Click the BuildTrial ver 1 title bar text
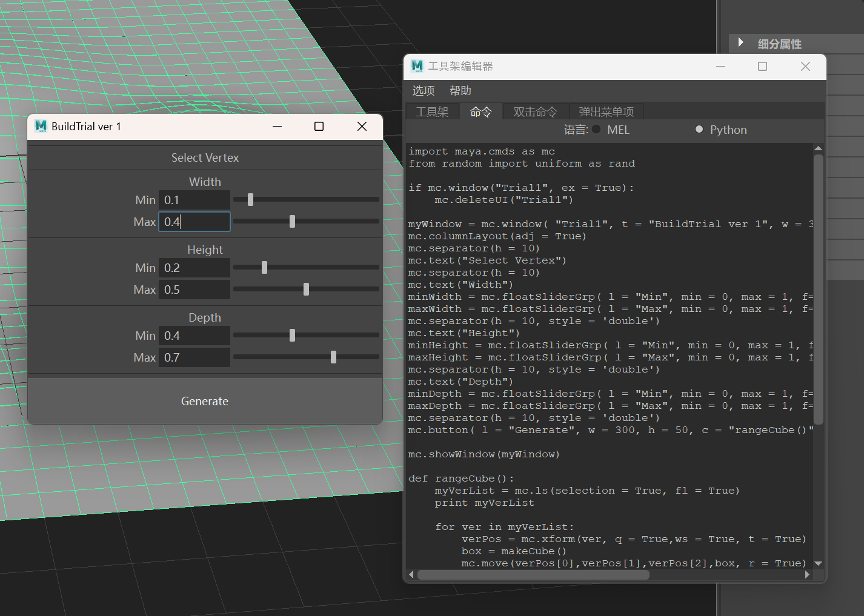Screen dimensions: 864x616 point(86,126)
